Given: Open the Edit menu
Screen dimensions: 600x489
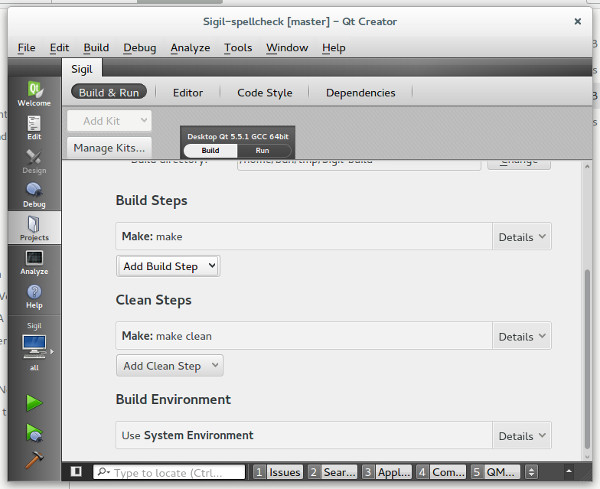Looking at the screenshot, I should (x=59, y=47).
